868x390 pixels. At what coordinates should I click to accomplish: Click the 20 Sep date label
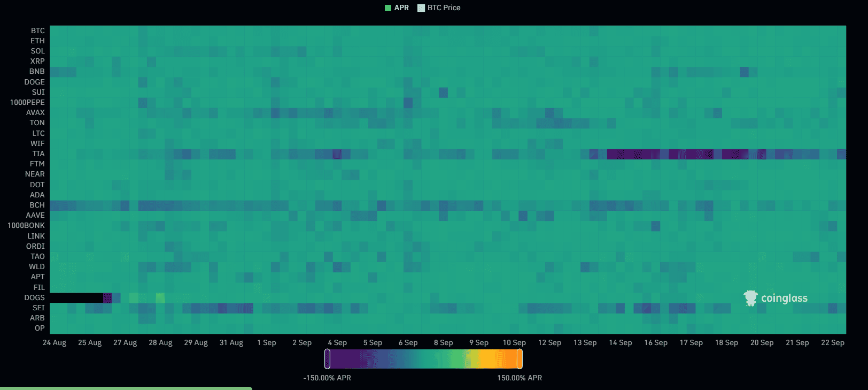click(x=762, y=342)
